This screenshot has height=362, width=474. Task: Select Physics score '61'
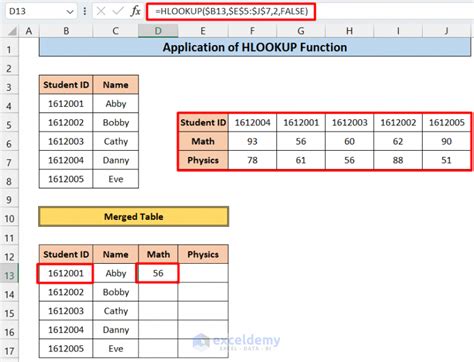coord(301,160)
